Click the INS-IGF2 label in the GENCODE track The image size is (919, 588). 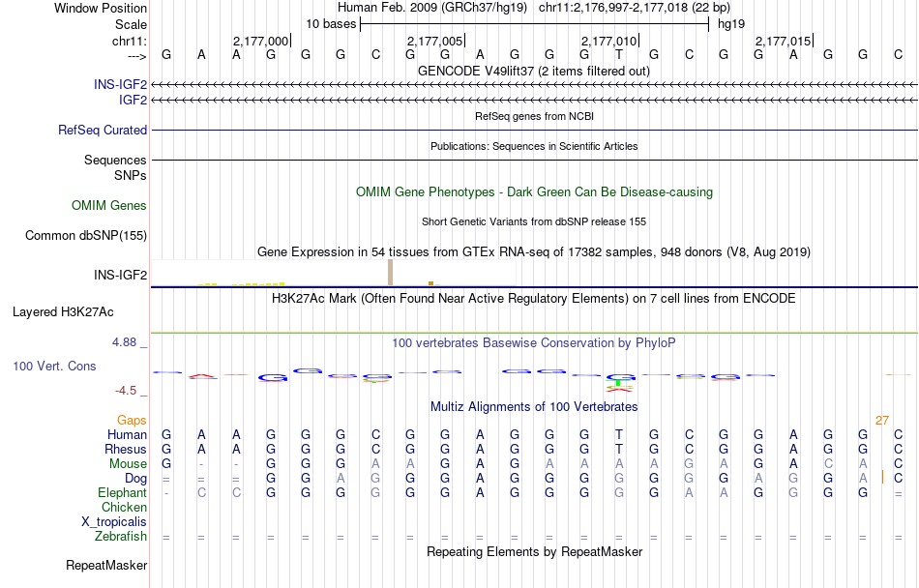(x=120, y=84)
